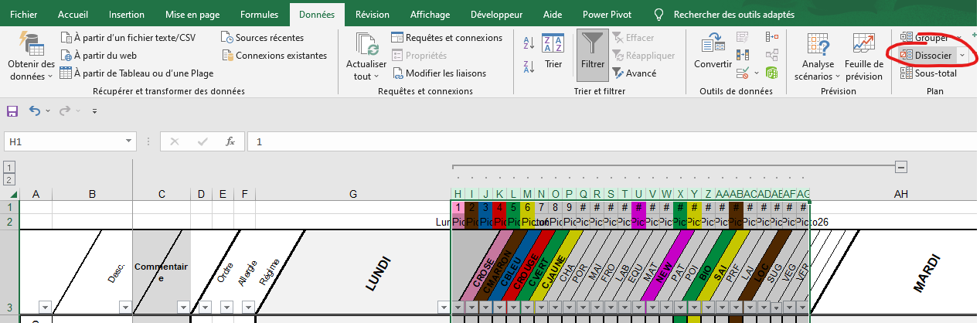This screenshot has width=980, height=323.
Task: Click the Analyse scénarios icon
Action: click(x=818, y=44)
